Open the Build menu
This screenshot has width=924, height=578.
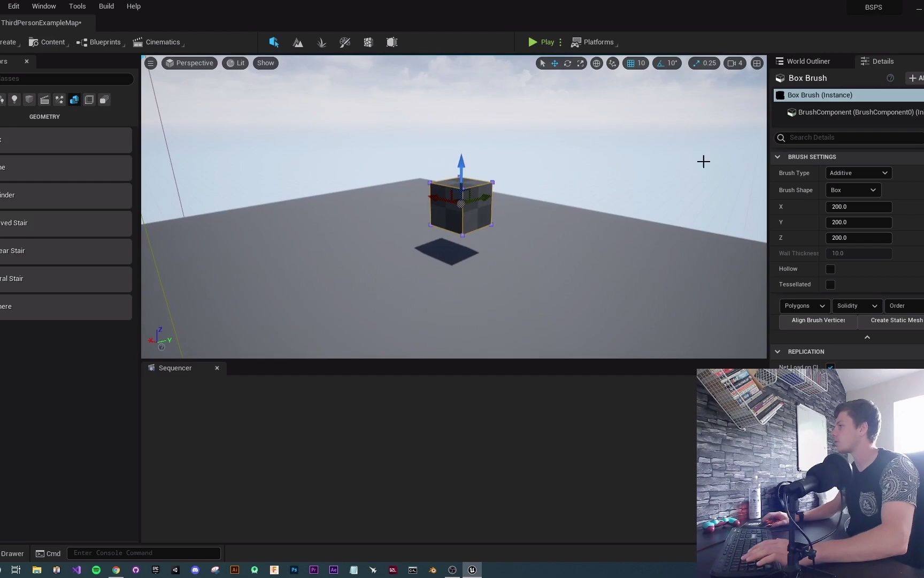106,6
